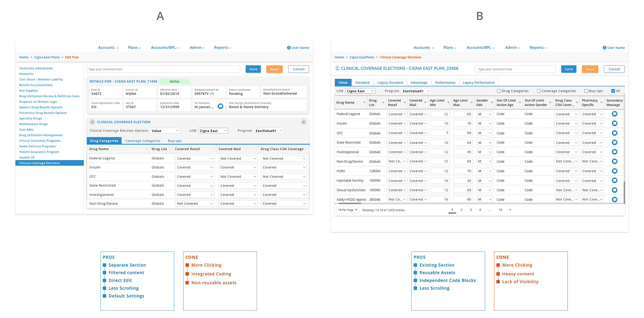644x318 pixels.
Task: Click right arrow of Clinical Coverage Election header
Action: [x=304, y=122]
